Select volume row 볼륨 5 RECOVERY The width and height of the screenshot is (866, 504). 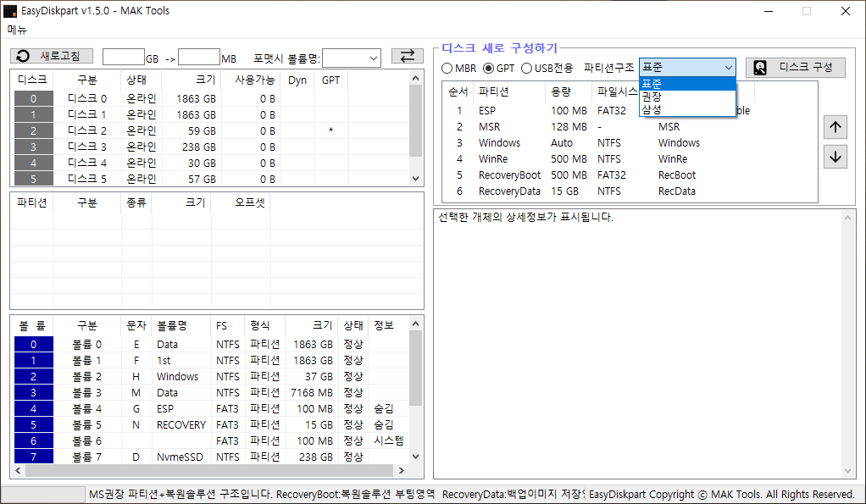pyautogui.click(x=212, y=425)
